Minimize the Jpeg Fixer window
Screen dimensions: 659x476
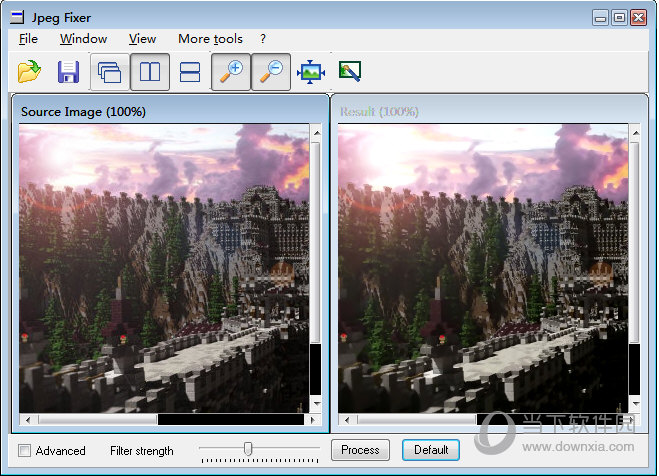[600, 18]
